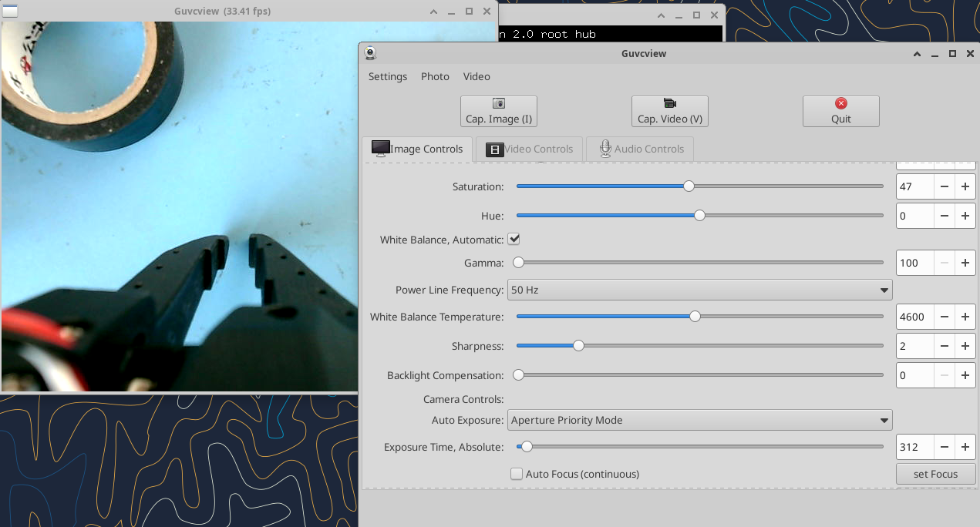Click the webcam icon in Guvcview title bar
The width and height of the screenshot is (980, 527).
(370, 53)
